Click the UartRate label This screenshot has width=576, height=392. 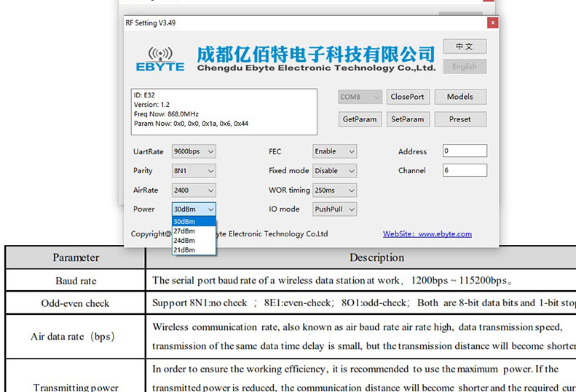(148, 151)
